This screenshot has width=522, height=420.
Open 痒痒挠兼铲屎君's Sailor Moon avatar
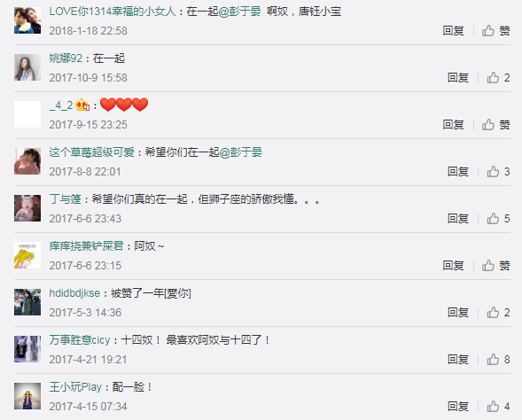click(27, 255)
